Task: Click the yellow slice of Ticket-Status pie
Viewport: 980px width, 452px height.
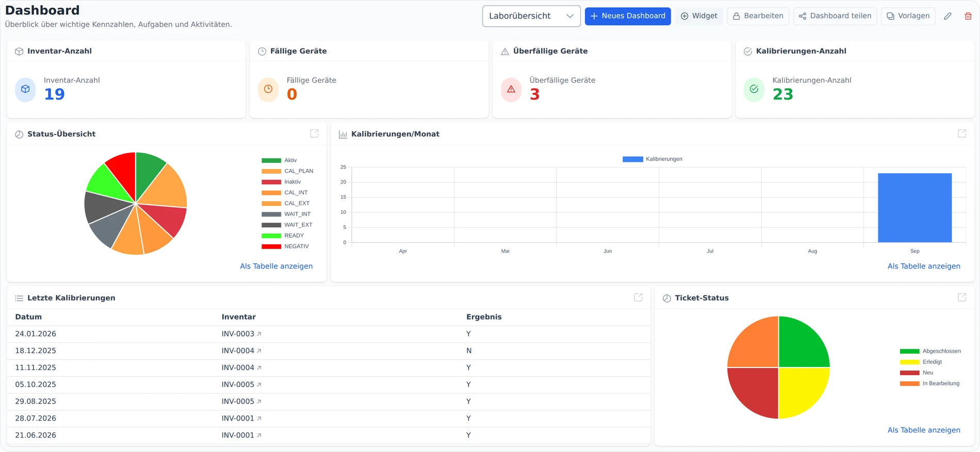Action: pyautogui.click(x=799, y=389)
